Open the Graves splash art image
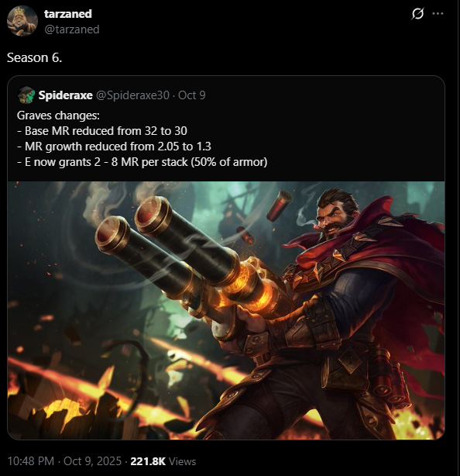This screenshot has width=460, height=476. [226, 310]
